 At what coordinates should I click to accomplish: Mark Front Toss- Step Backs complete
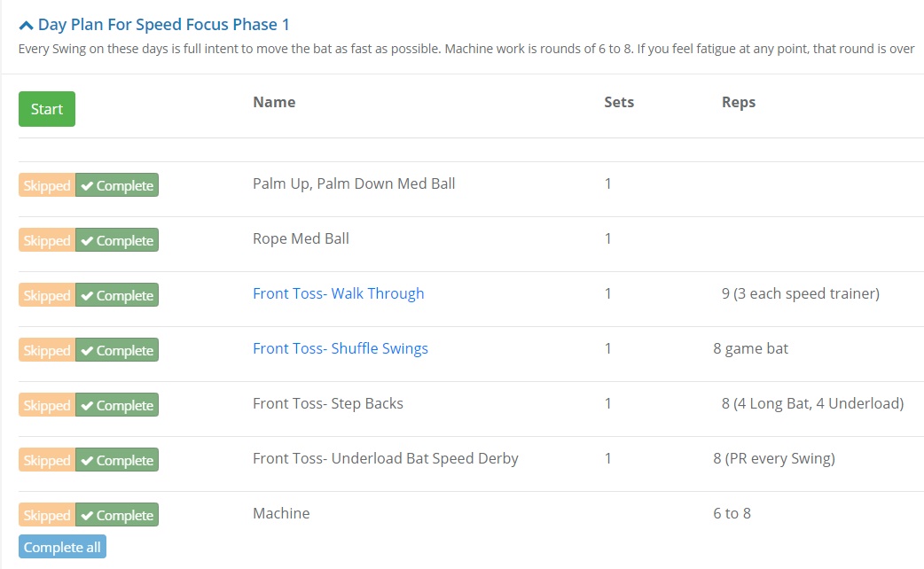click(x=117, y=405)
